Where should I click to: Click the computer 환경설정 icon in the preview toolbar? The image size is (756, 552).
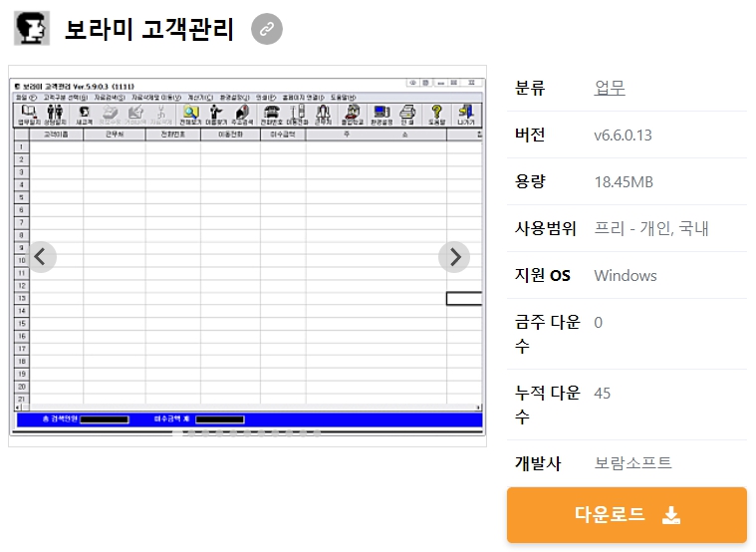point(381,115)
